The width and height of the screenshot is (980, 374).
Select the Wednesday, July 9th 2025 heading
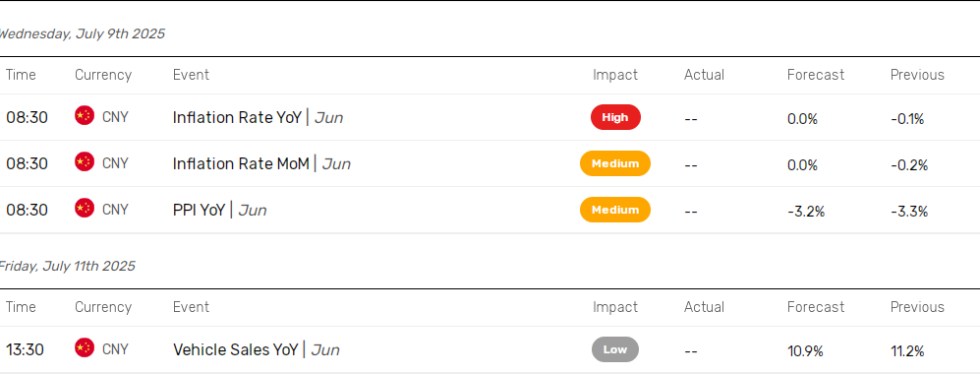click(x=82, y=33)
